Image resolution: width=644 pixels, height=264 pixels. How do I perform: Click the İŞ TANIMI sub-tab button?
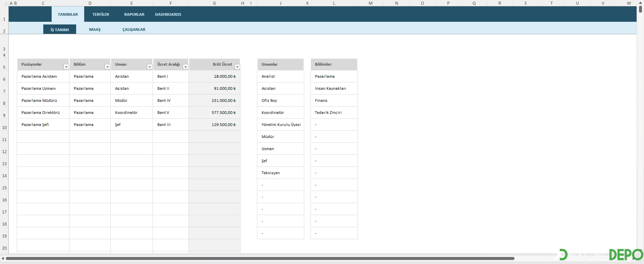[x=60, y=29]
